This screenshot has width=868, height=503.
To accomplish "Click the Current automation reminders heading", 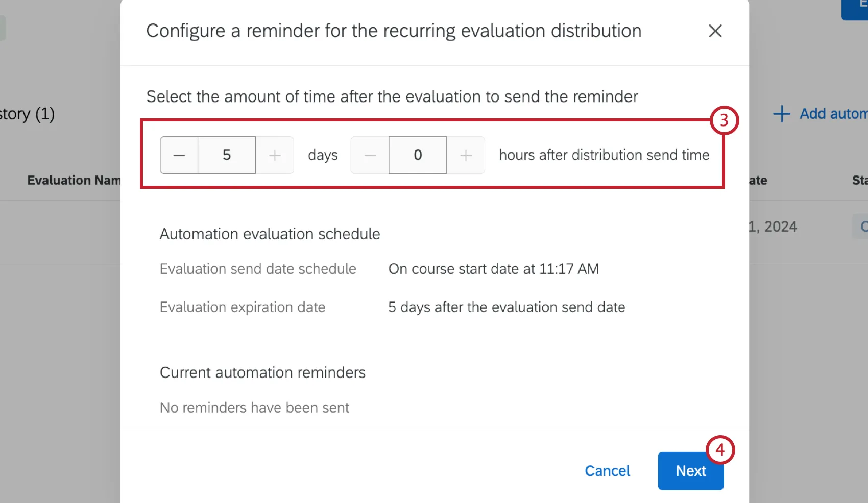I will coord(262,372).
